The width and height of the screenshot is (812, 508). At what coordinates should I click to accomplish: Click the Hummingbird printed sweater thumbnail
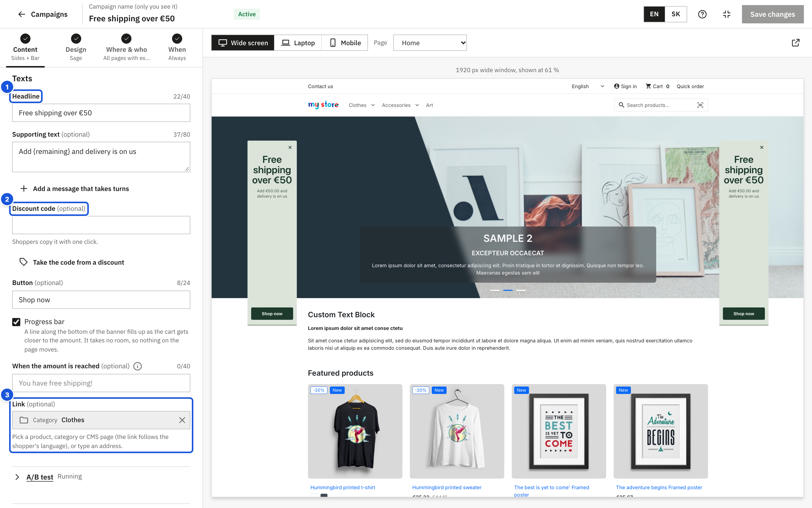[x=457, y=431]
